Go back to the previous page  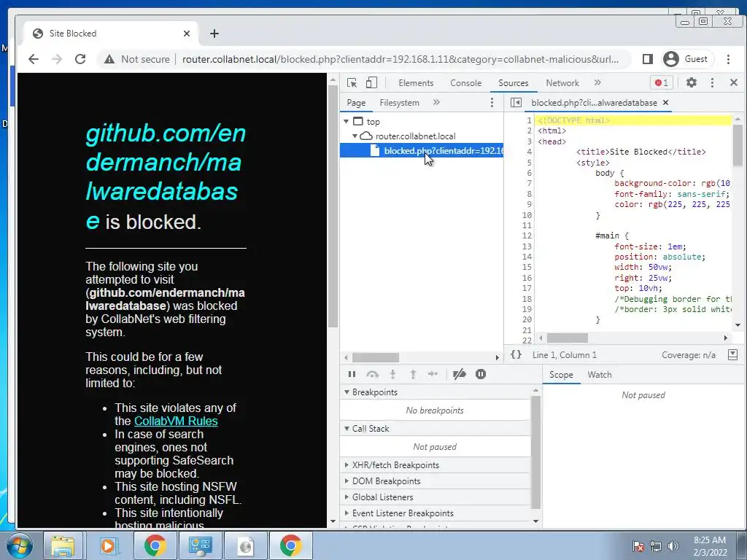pos(34,59)
